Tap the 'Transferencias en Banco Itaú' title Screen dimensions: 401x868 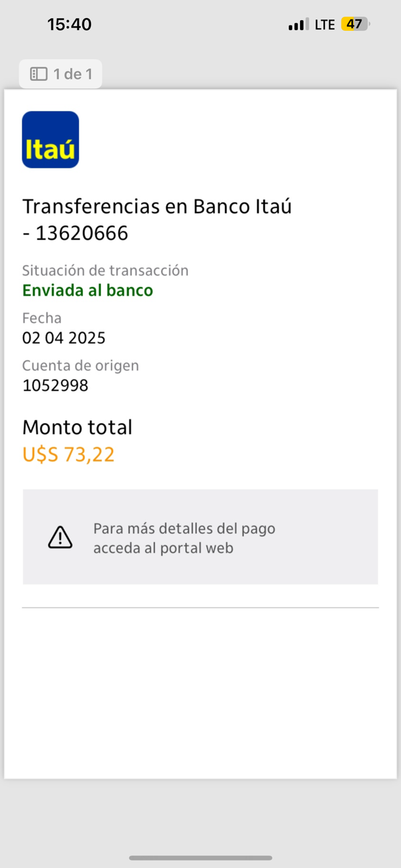[157, 207]
